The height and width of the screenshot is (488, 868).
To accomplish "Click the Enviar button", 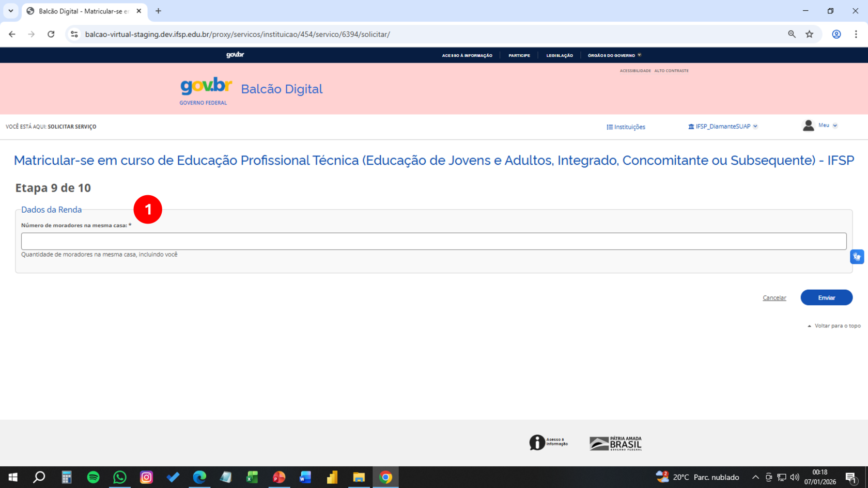I will tap(826, 297).
